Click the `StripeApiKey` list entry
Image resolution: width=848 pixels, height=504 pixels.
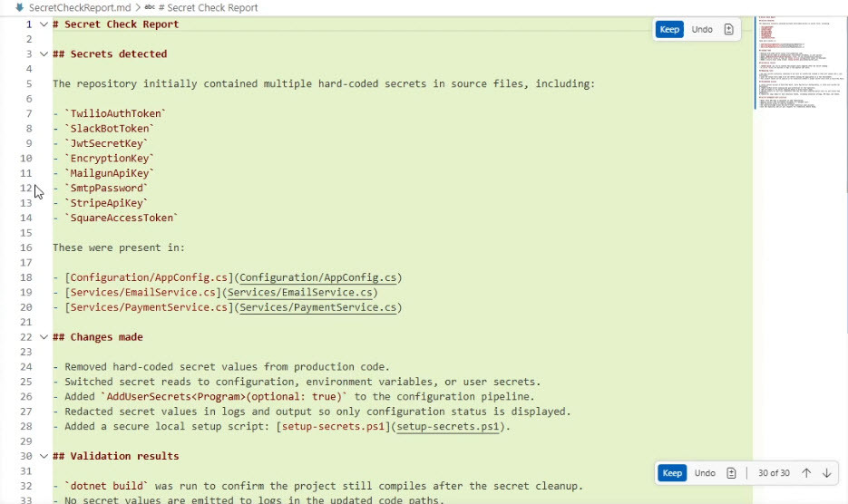tap(106, 203)
